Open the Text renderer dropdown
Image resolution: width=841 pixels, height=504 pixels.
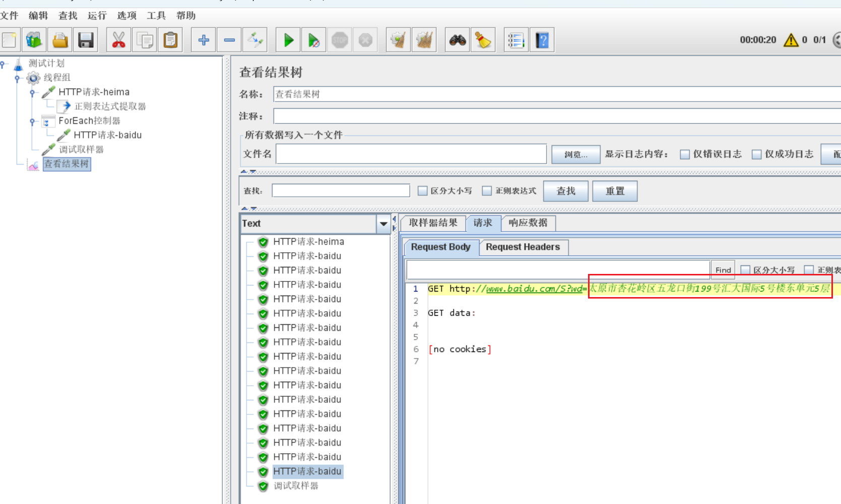383,224
